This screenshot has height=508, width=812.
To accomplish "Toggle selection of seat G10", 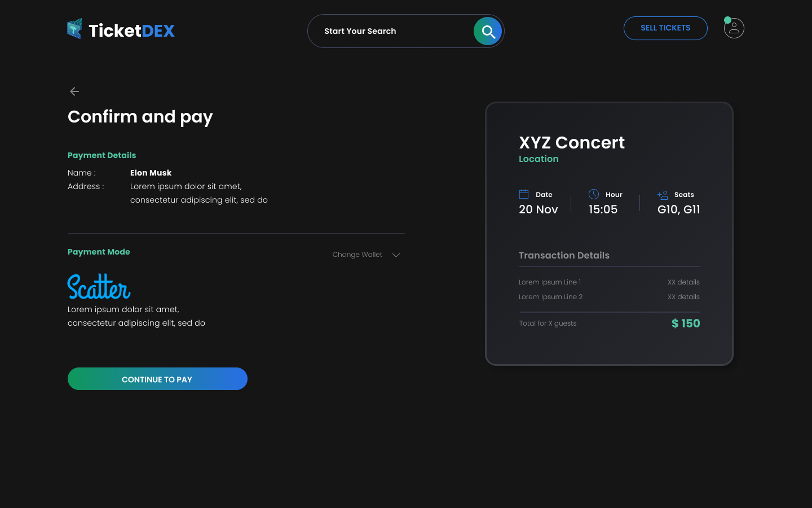I will [x=667, y=209].
